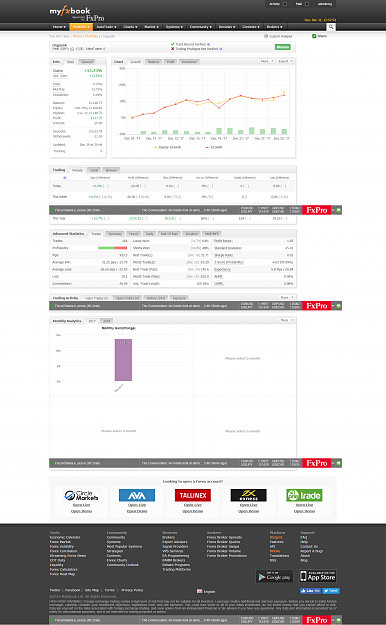This screenshot has height=625, width=386.
Task: Select the Balance chart tab
Action: (154, 62)
